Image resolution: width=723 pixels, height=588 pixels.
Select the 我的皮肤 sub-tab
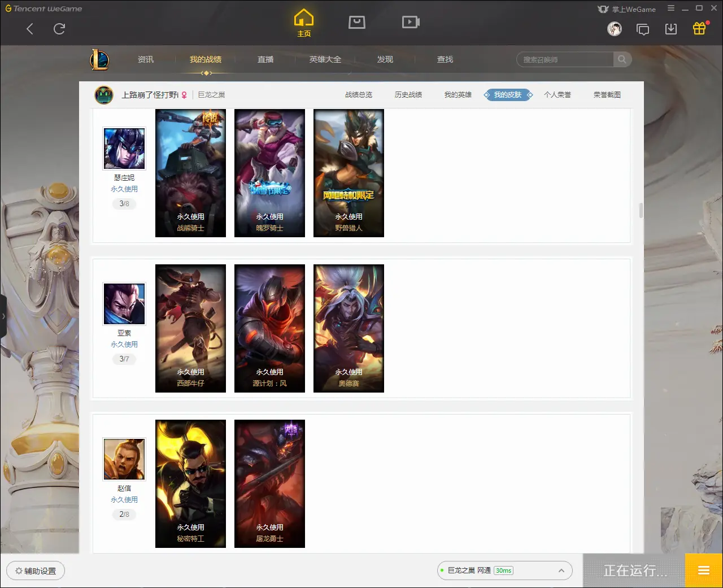tap(508, 95)
